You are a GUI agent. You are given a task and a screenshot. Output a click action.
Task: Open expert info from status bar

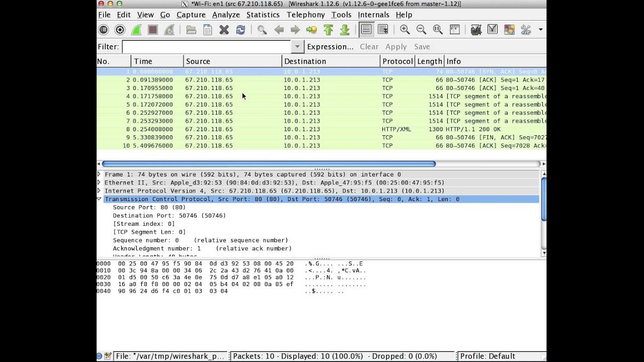tap(100, 356)
